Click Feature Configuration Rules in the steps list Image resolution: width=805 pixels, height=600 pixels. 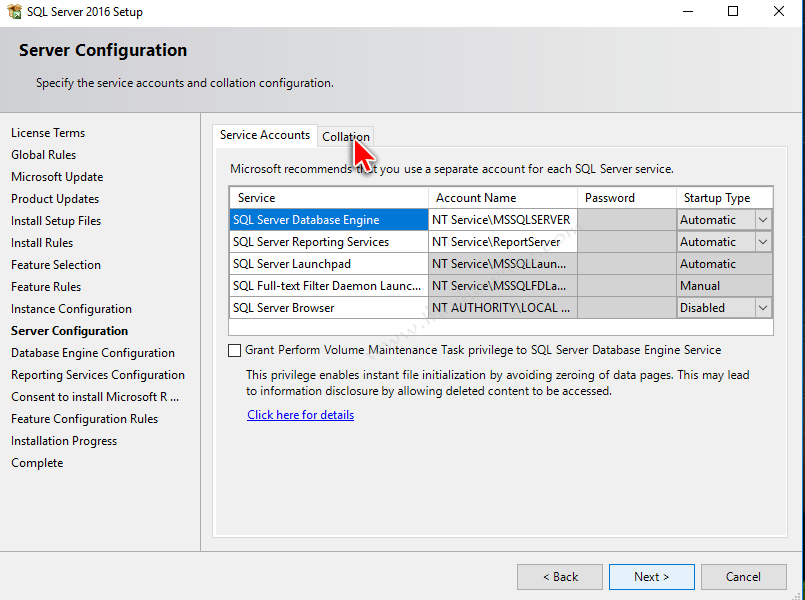(x=85, y=420)
